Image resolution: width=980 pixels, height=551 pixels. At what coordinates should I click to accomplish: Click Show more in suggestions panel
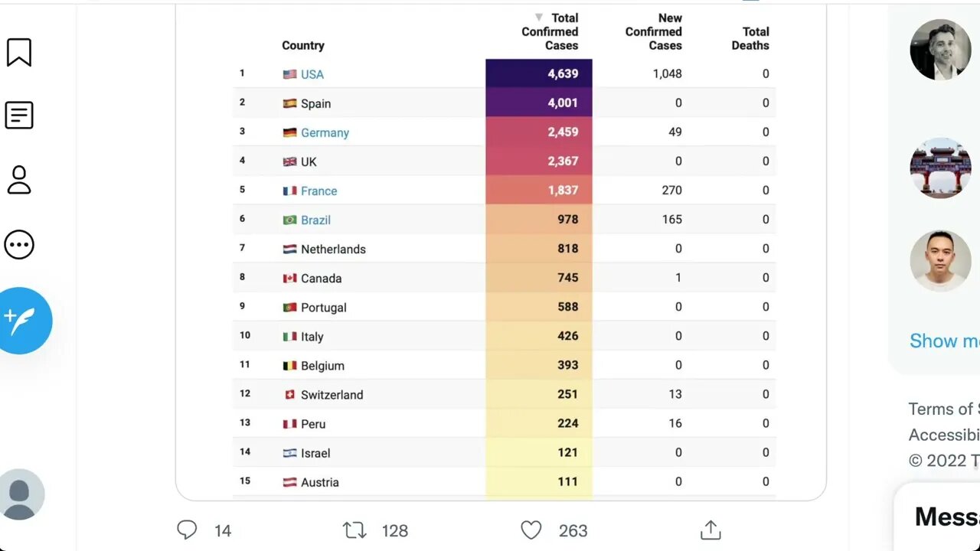click(943, 341)
